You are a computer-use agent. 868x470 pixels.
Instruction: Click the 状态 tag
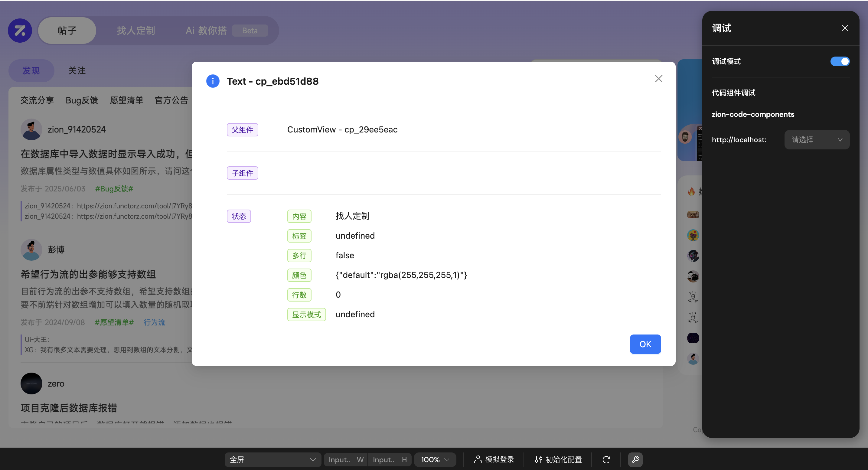239,216
